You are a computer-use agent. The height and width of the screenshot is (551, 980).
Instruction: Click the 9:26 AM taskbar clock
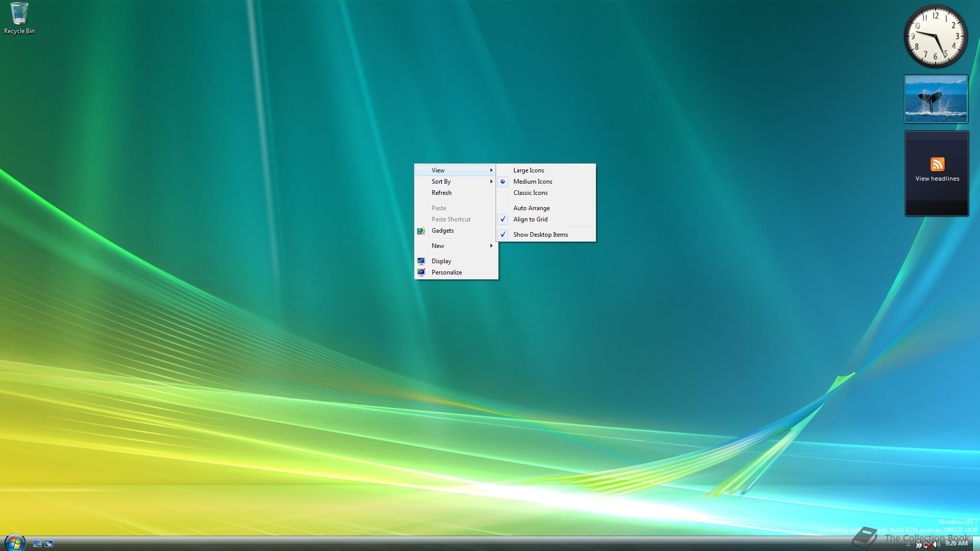point(957,544)
